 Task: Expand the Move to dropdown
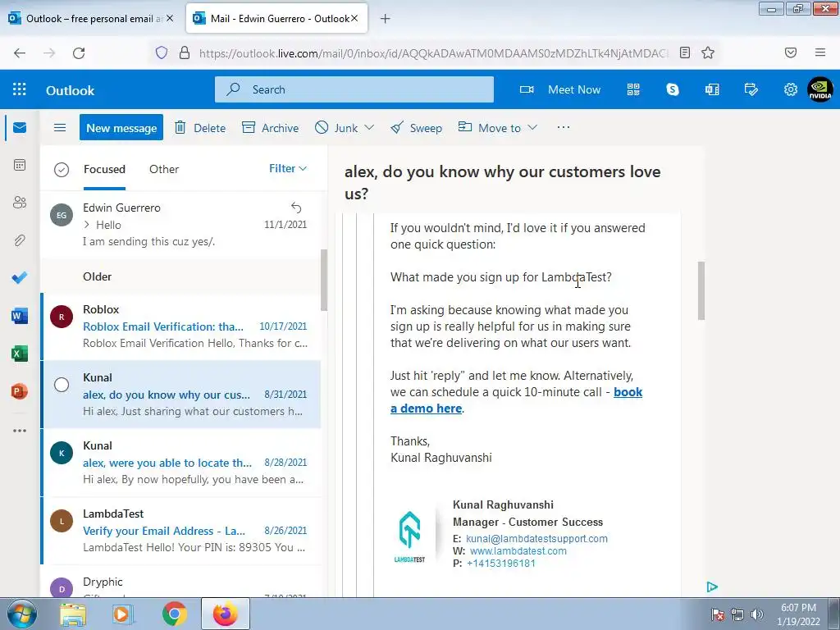[x=532, y=127]
